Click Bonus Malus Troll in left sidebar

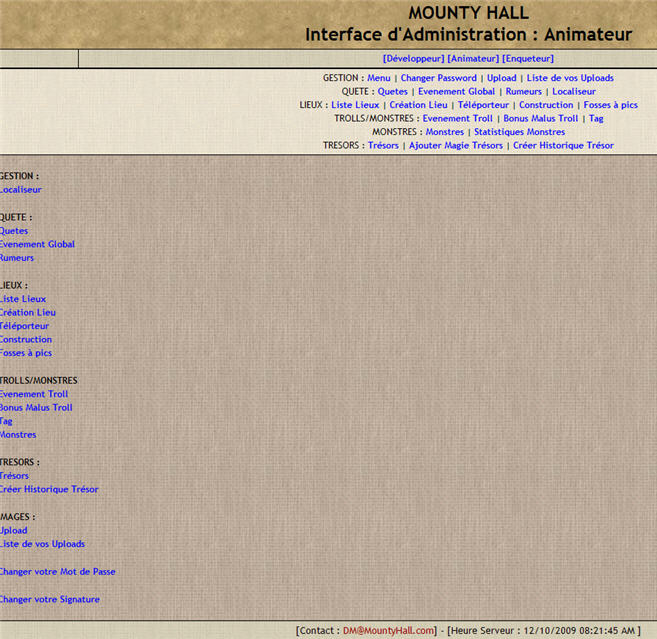pos(36,408)
